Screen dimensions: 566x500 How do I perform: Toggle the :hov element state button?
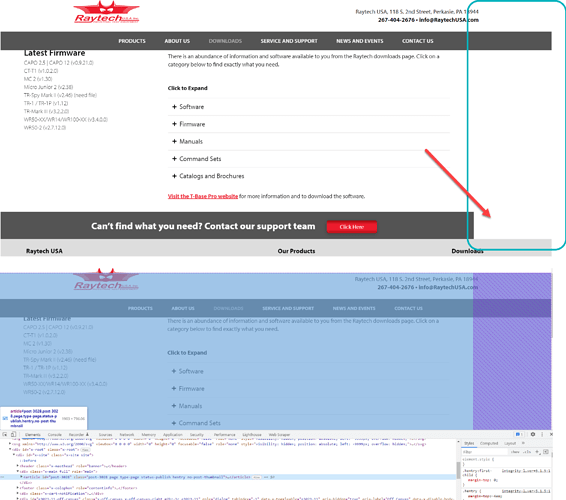click(x=514, y=452)
